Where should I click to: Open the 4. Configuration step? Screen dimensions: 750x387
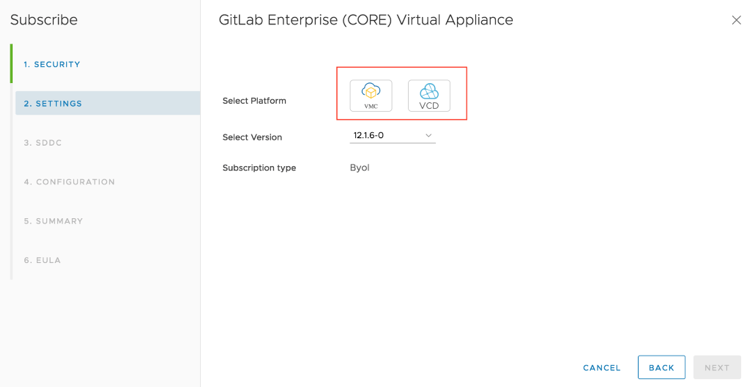coord(69,182)
